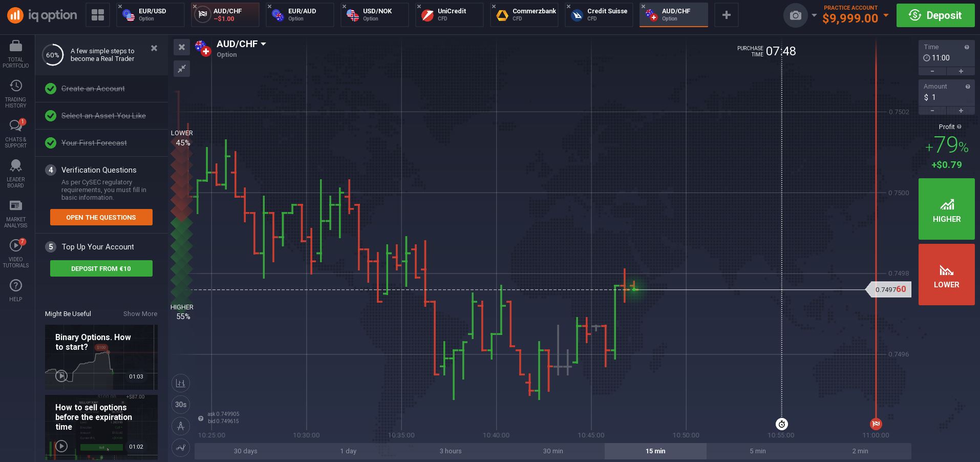
Task: Click OPEN THE QUESTIONS button
Action: click(101, 217)
